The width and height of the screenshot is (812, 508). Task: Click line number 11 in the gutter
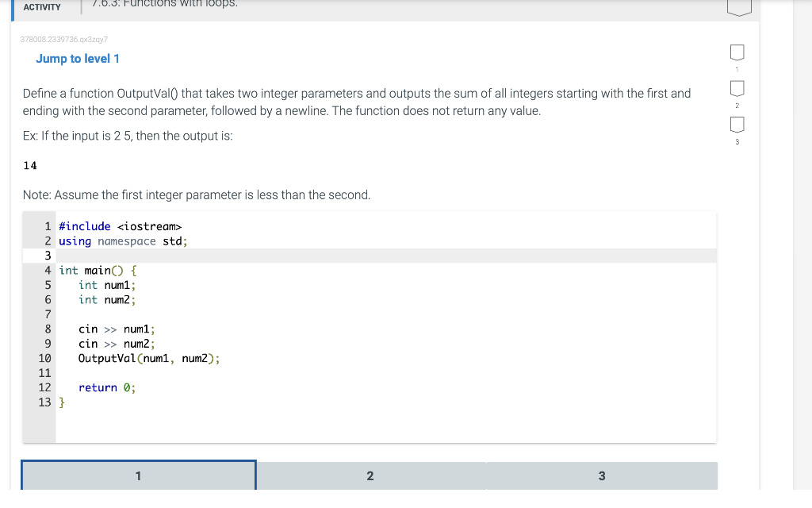44,373
